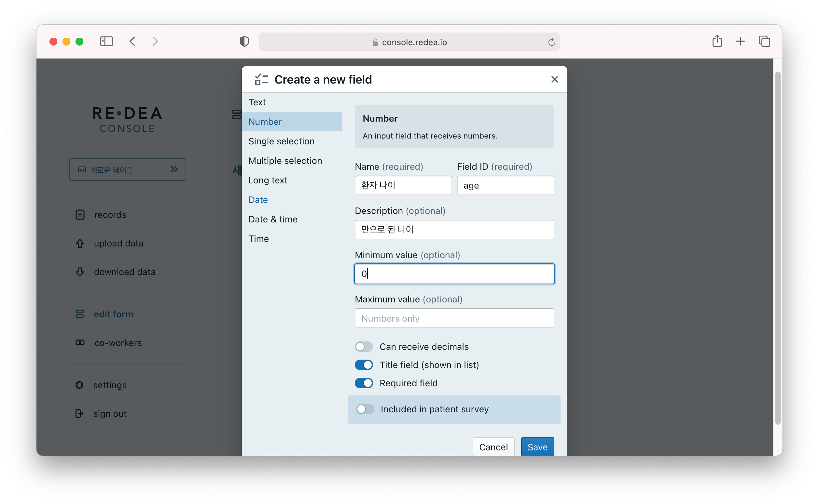Screen dimensions: 819x504
Task: Click the Safari share icon
Action: click(717, 41)
